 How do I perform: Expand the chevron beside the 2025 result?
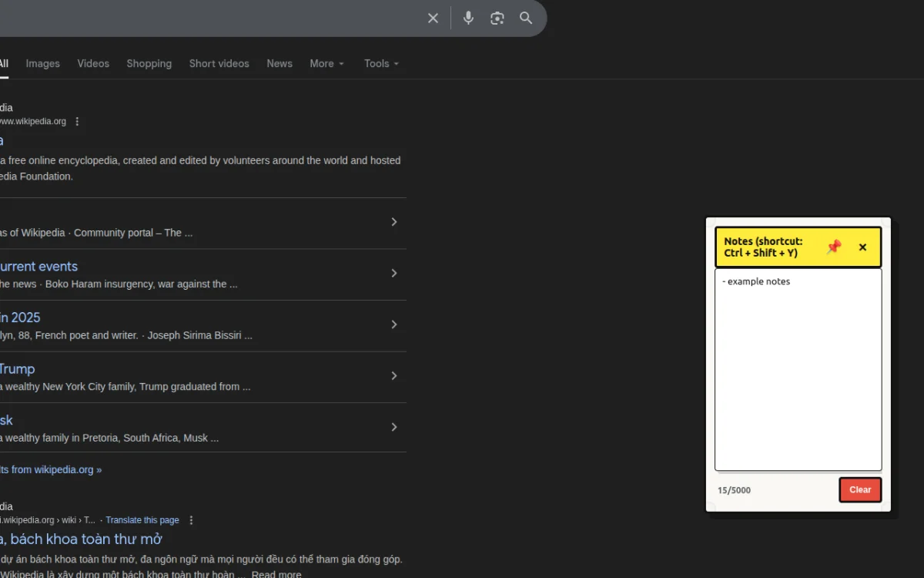[394, 324]
